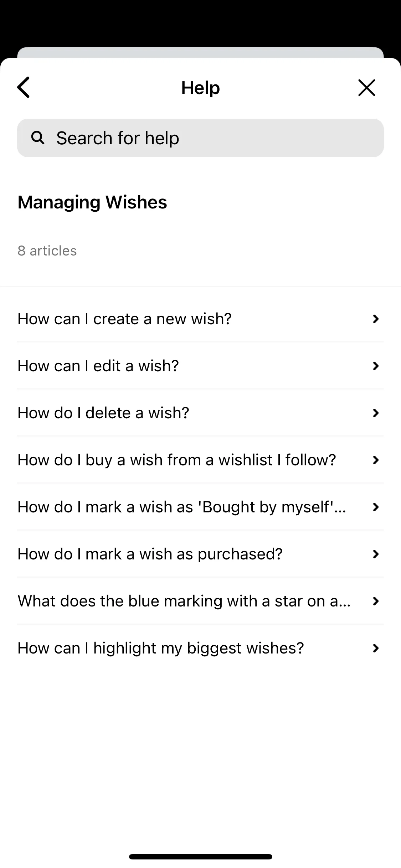
Task: Focus the Search for help field
Action: coord(200,138)
